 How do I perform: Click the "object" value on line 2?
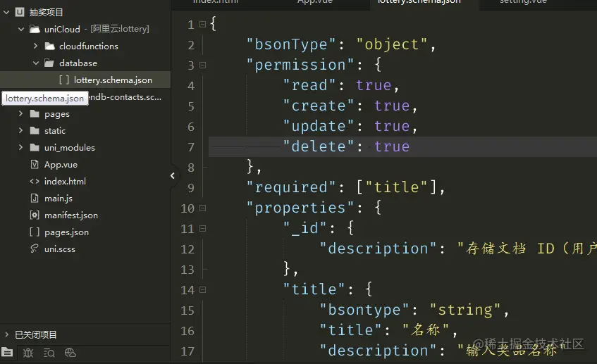tap(392, 44)
